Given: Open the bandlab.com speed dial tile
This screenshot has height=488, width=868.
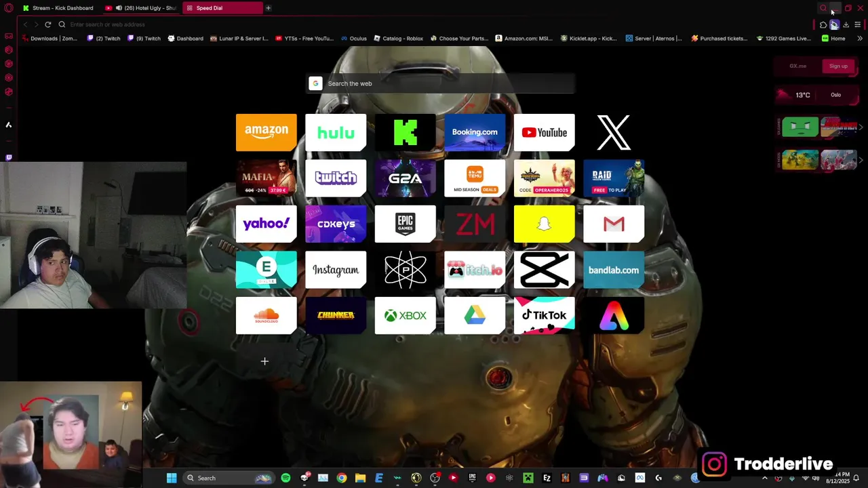Looking at the screenshot, I should 614,270.
